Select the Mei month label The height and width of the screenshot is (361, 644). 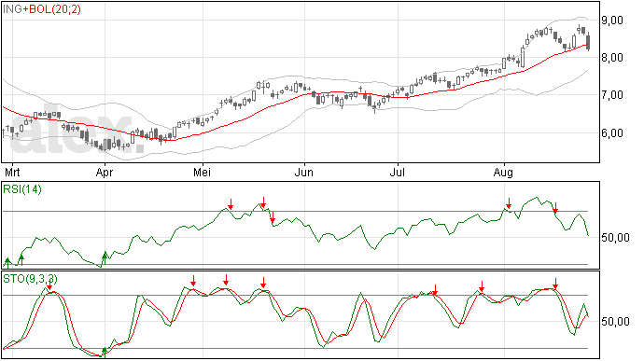(x=202, y=172)
